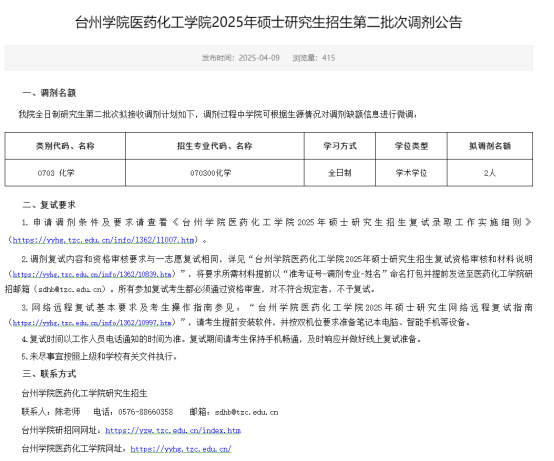The image size is (554, 461).
Task: Click the view count 415
Action: coord(328,58)
